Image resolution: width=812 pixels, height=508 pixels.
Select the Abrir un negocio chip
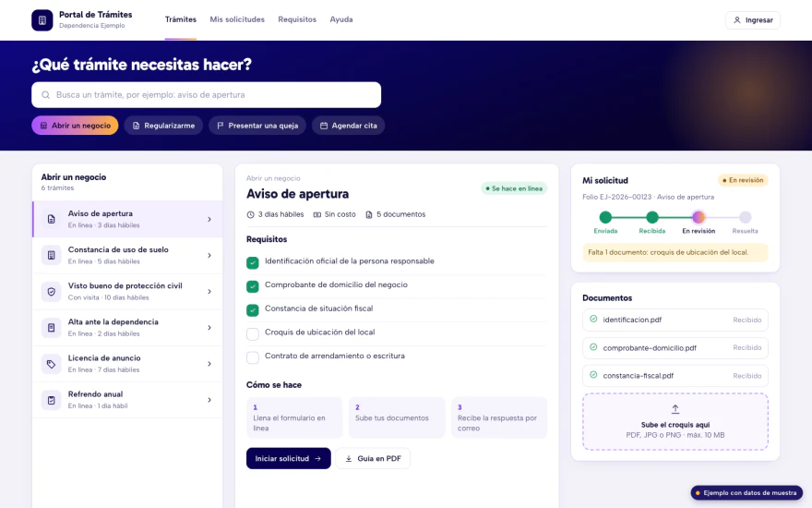[75, 126]
